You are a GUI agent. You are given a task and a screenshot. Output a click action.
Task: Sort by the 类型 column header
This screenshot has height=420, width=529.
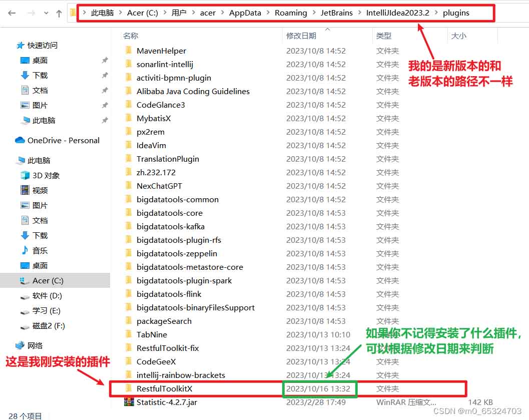(384, 36)
